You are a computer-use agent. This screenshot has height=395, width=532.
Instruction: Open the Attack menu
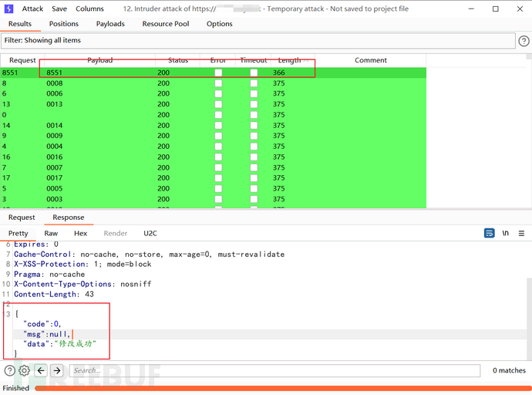pyautogui.click(x=32, y=8)
